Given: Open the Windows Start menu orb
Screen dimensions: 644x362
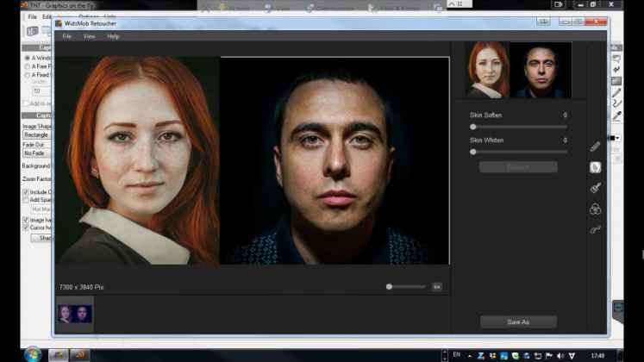Looking at the screenshot, I should pyautogui.click(x=33, y=354).
